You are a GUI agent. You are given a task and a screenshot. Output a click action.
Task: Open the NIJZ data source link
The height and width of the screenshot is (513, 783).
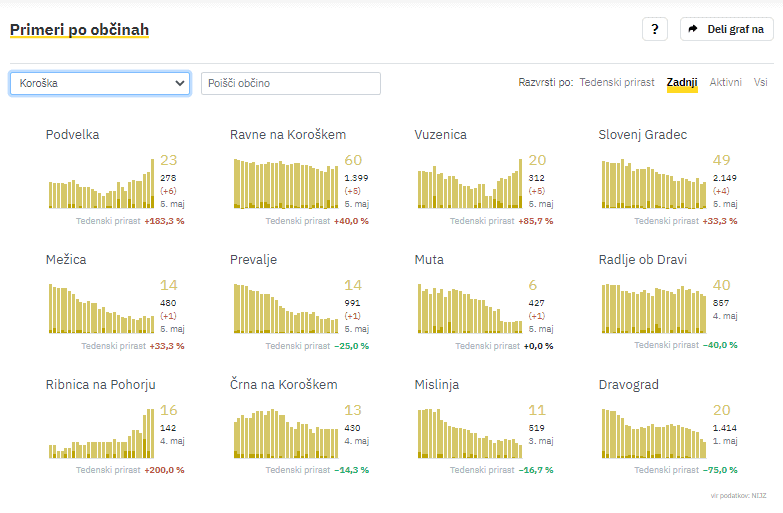coord(759,495)
